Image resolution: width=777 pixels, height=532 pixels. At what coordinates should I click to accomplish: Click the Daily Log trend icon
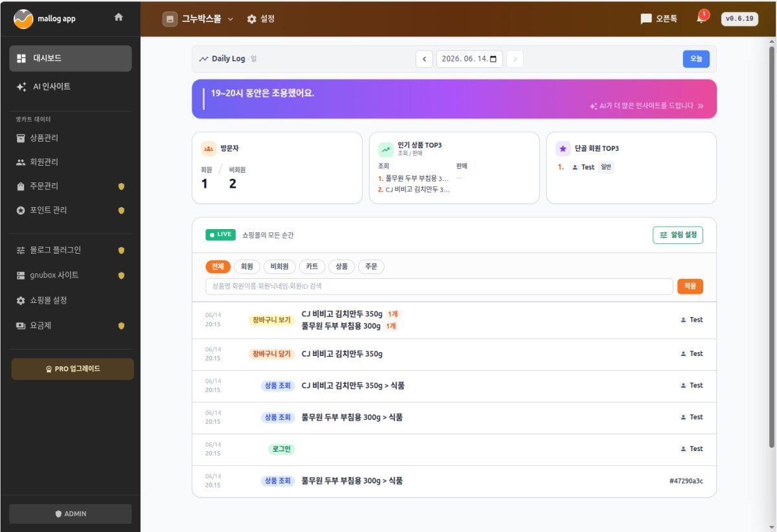[204, 59]
